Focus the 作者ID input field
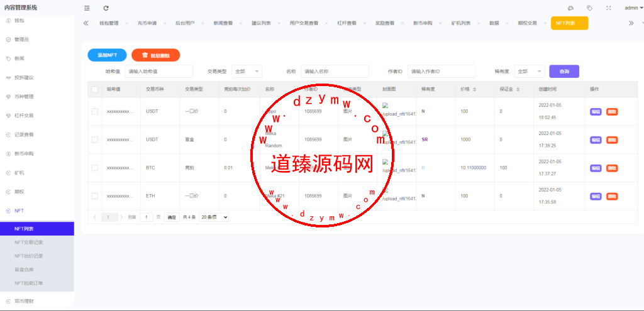The image size is (644, 311). pyautogui.click(x=441, y=72)
